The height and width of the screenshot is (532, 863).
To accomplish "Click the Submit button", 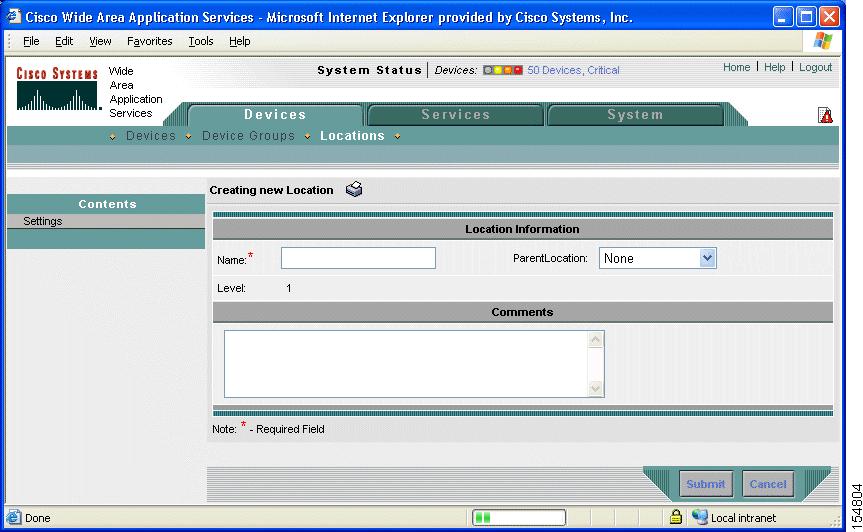I will click(x=706, y=484).
